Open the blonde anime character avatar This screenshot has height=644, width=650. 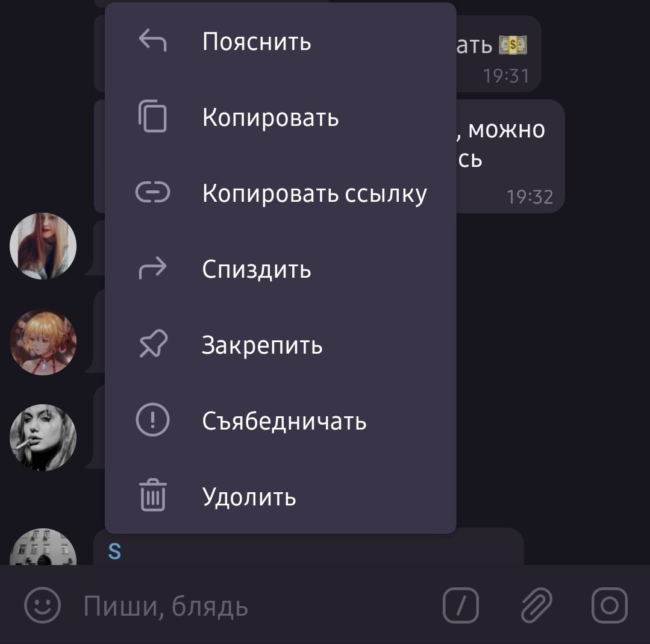[43, 342]
